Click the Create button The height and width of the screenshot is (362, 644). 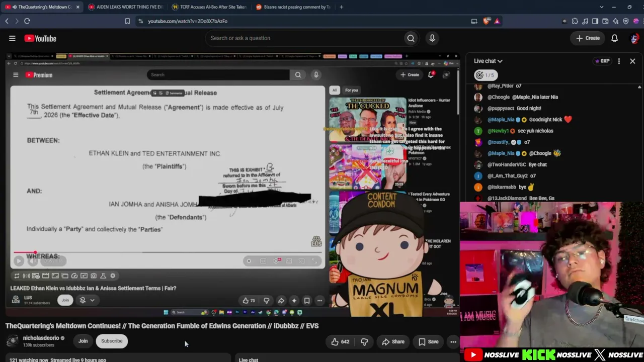coord(588,38)
